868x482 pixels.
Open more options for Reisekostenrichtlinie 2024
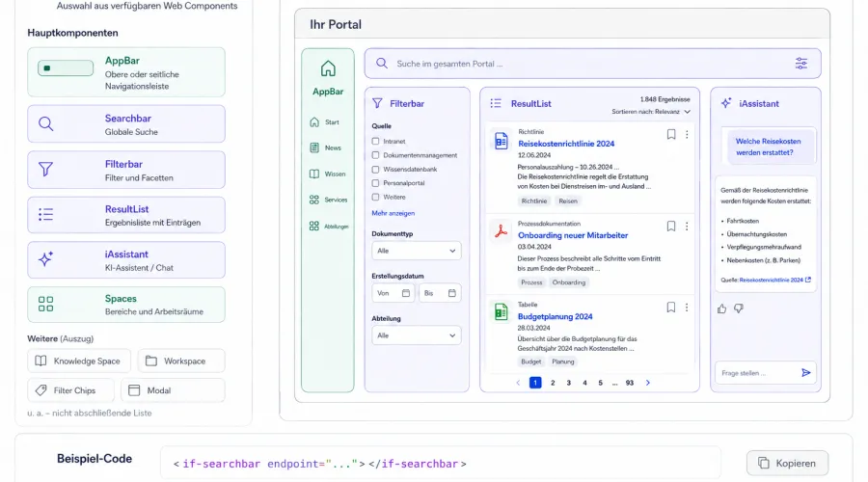click(687, 134)
